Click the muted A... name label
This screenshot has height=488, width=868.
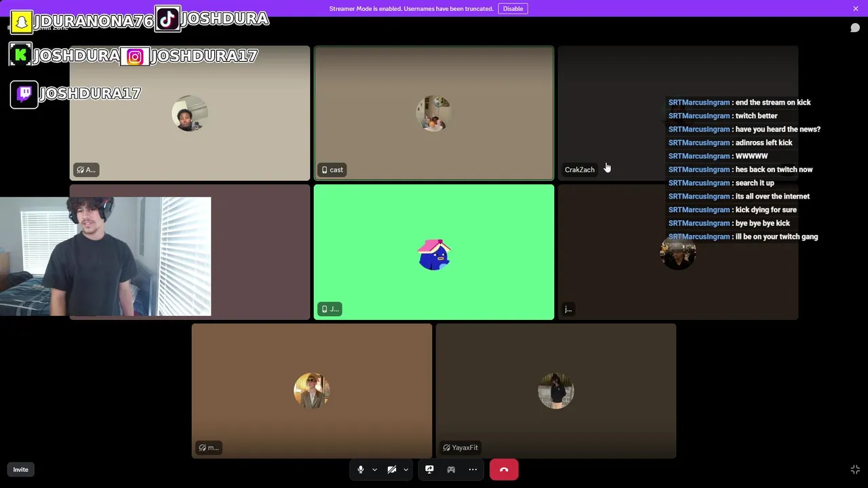pos(86,170)
